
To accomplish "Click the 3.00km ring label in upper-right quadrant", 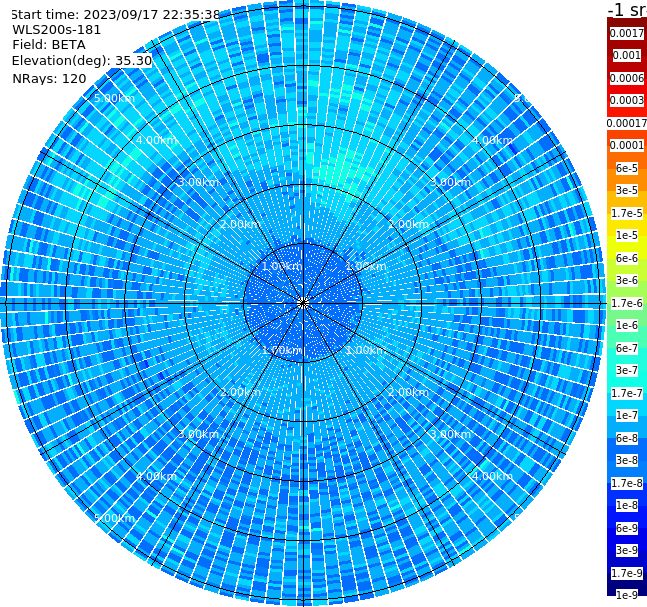I will point(451,182).
